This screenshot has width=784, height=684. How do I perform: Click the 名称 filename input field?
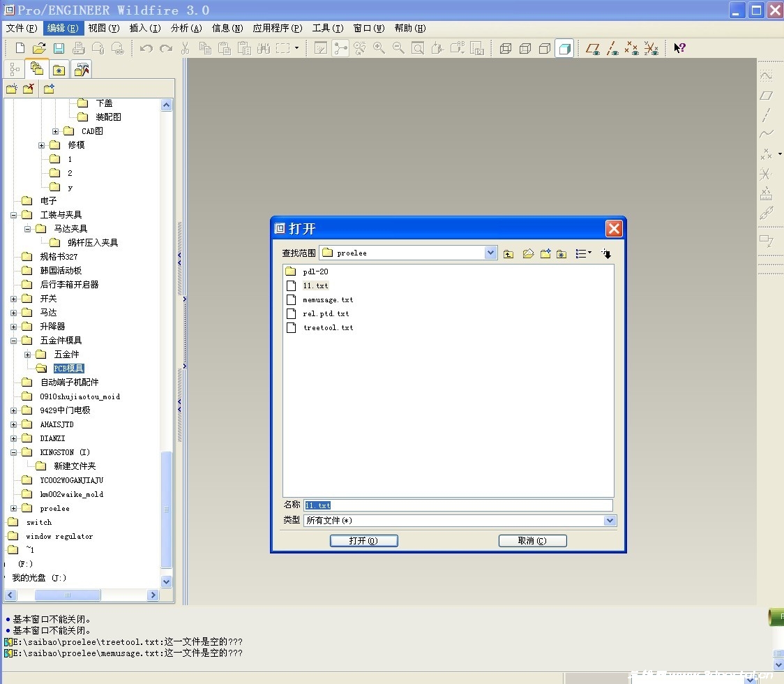[x=458, y=505]
